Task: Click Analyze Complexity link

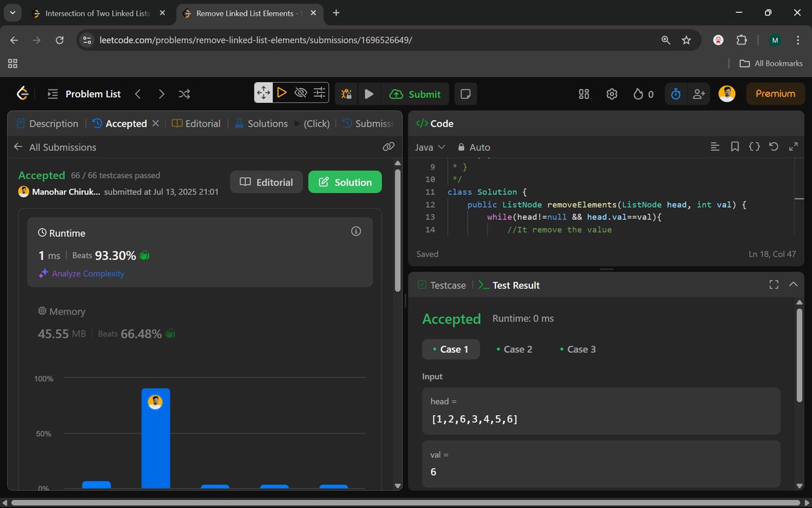Action: pyautogui.click(x=82, y=274)
